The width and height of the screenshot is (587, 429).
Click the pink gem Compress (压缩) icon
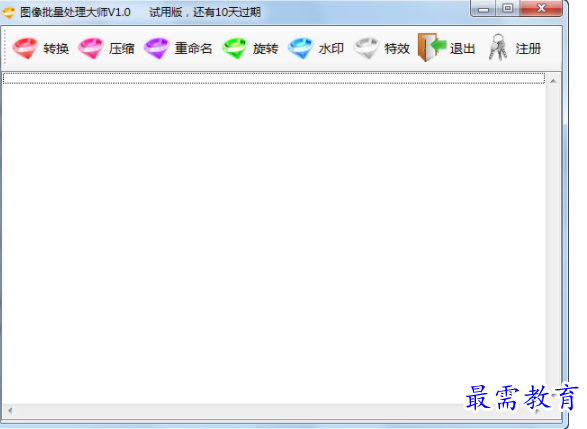91,48
